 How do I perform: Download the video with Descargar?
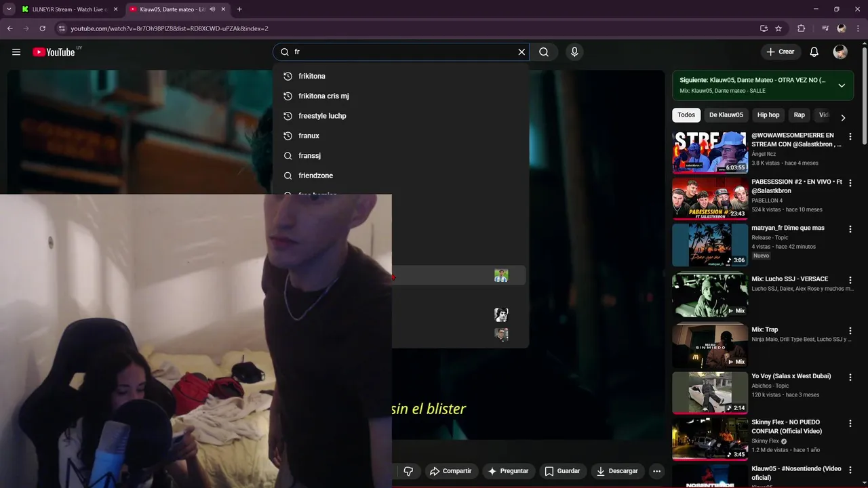[x=617, y=471]
